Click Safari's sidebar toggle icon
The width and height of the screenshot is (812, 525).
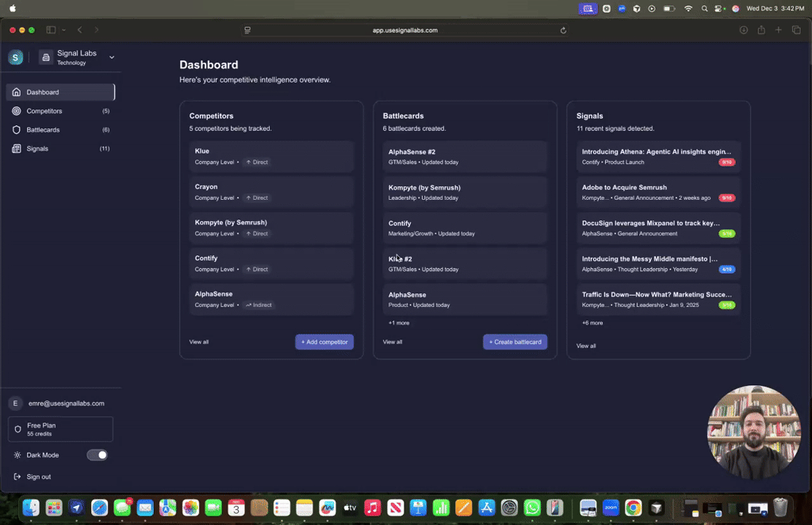click(x=51, y=30)
